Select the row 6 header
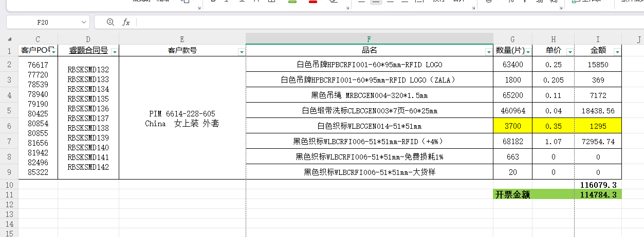Screen dimensions: 644x237 pyautogui.click(x=9, y=126)
